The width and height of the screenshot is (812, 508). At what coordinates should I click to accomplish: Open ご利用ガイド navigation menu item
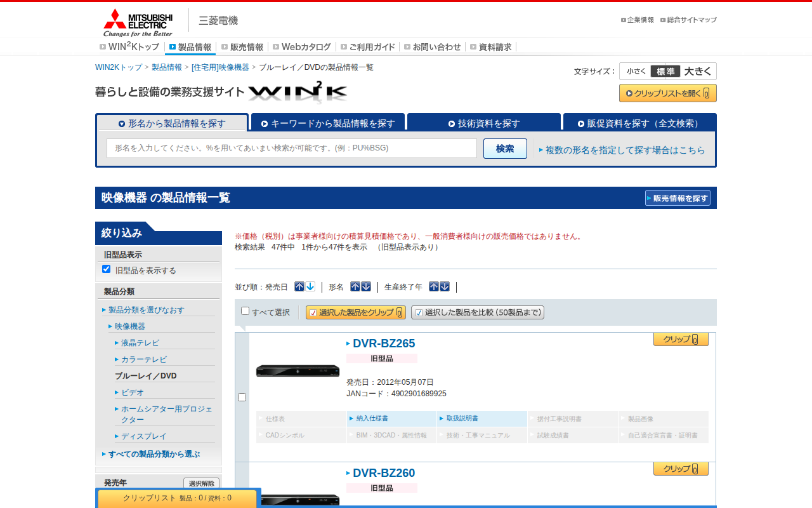click(368, 46)
